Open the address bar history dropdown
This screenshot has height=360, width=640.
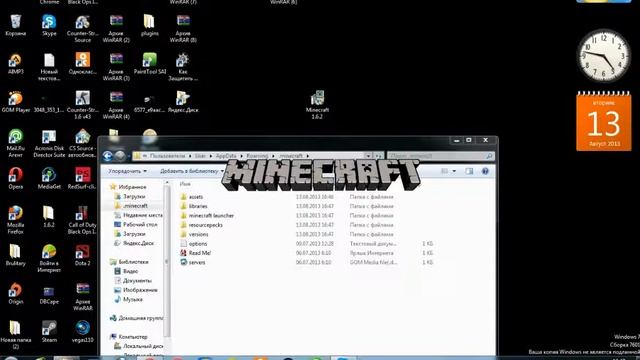tap(368, 156)
